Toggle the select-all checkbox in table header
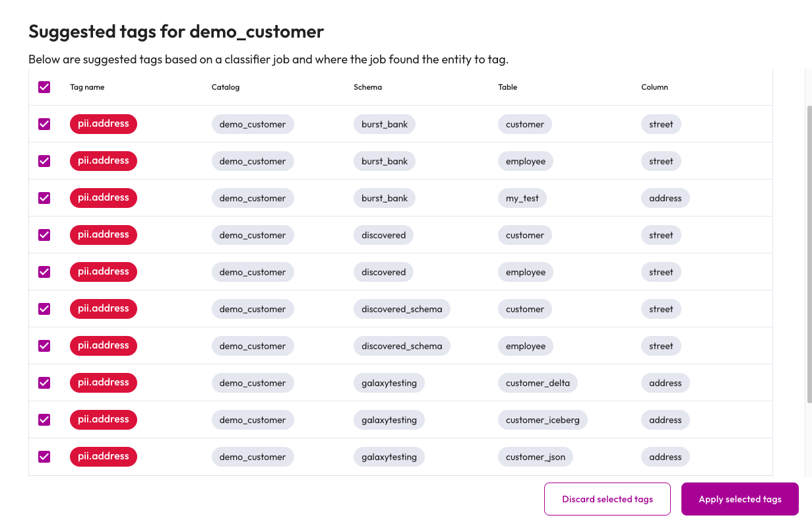This screenshot has width=812, height=532. 44,87
